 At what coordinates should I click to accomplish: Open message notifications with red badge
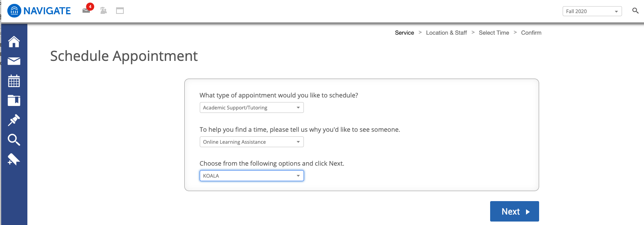point(87,10)
